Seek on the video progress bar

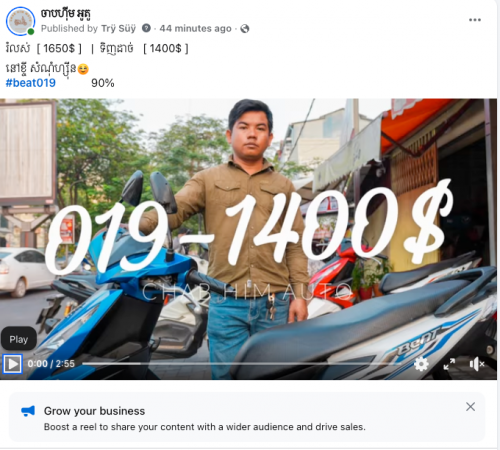[242, 364]
